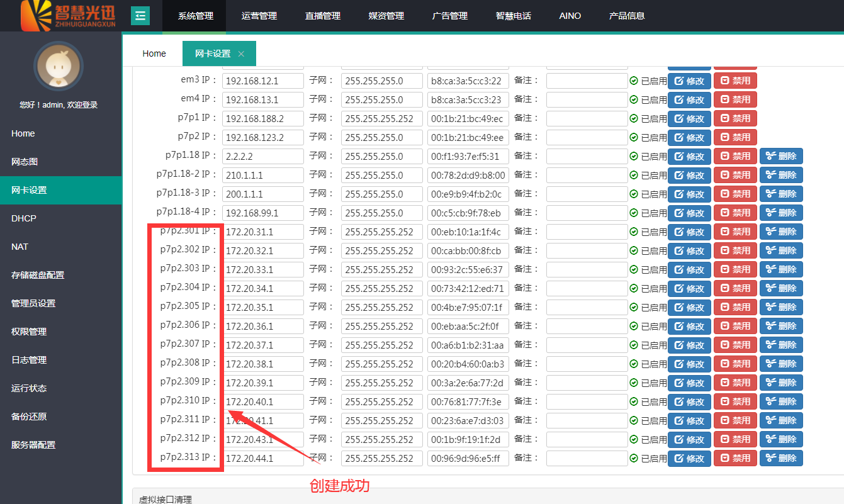Open 智慧电话 in the top navigation
The width and height of the screenshot is (844, 504).
513,16
